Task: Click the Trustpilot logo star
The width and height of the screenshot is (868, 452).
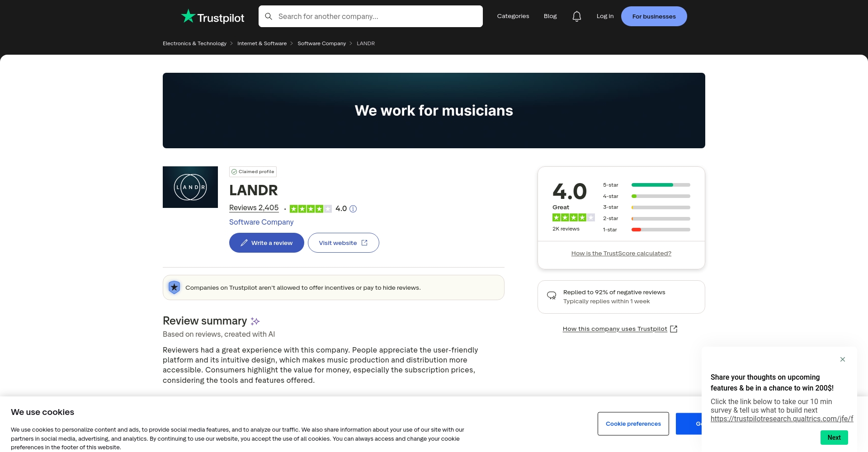Action: 188,16
